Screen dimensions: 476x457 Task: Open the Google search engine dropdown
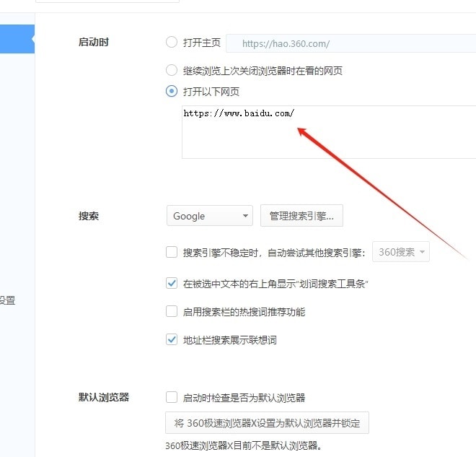coord(210,216)
